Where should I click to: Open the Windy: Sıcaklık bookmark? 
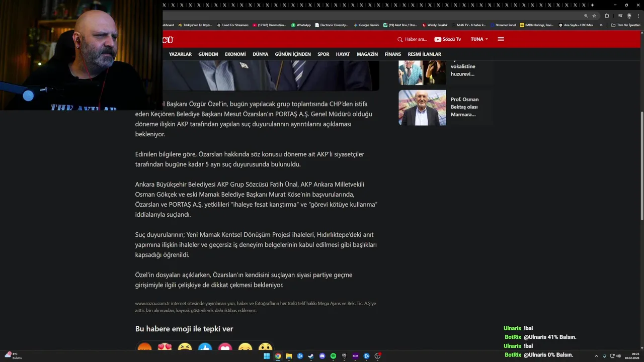pos(435,25)
